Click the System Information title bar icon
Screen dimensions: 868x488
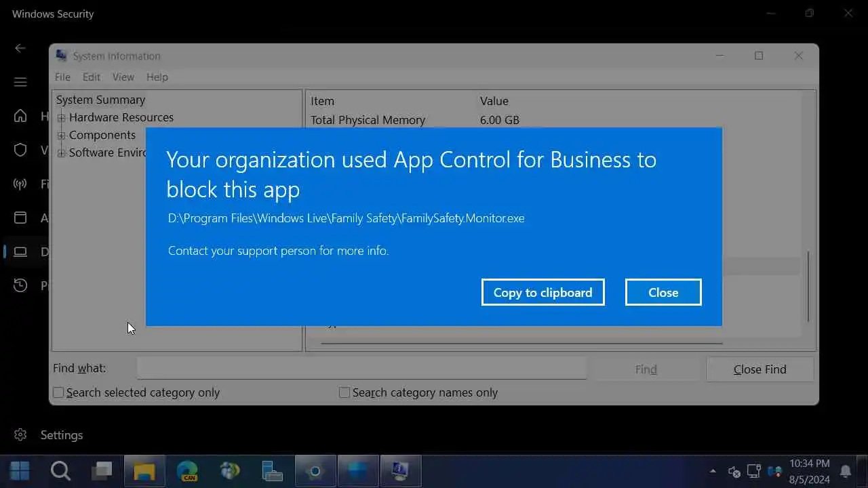point(62,56)
